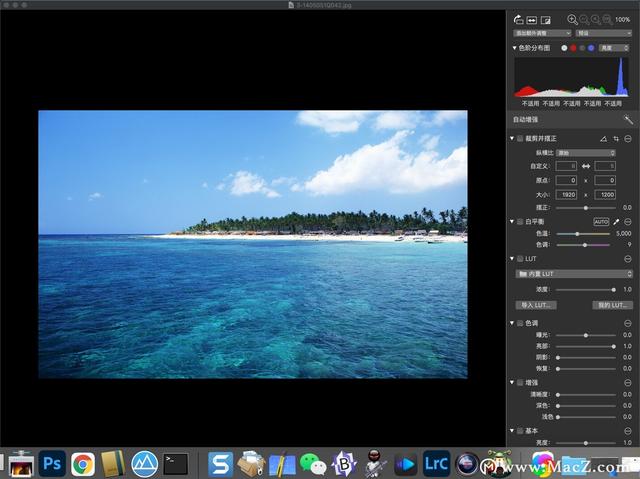Viewport: 640px width, 479px height.
Task: Open the 纵横比 aspect ratio dropdown
Action: (x=586, y=153)
